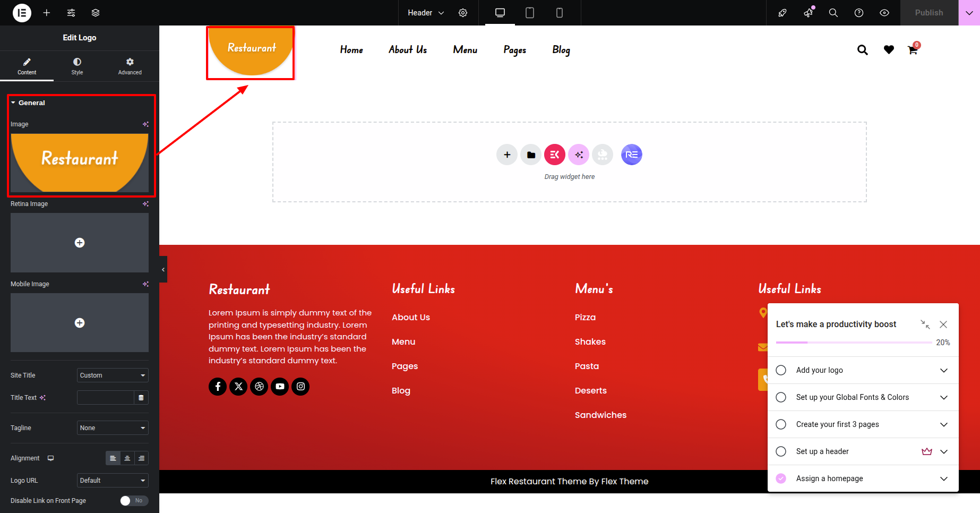Viewport: 980px width, 513px height.
Task: Click the preview changes eye icon
Action: pyautogui.click(x=884, y=13)
